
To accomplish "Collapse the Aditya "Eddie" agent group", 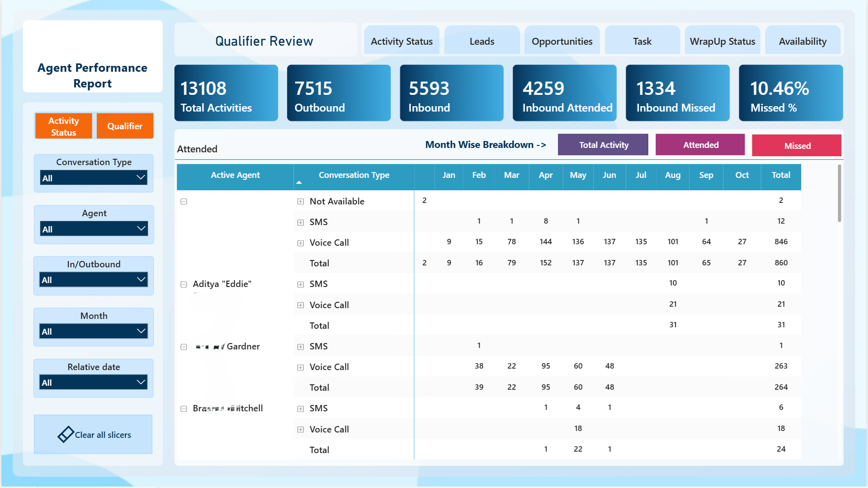I will click(x=184, y=285).
